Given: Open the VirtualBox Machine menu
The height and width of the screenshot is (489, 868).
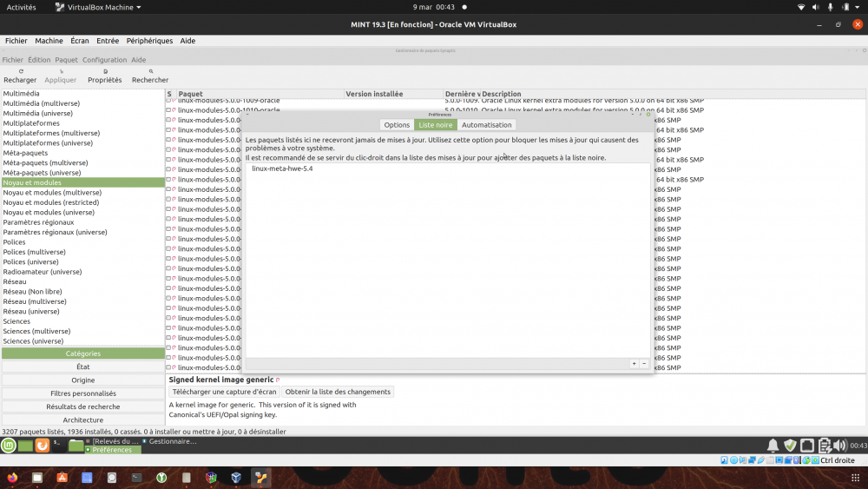Looking at the screenshot, I should point(49,41).
